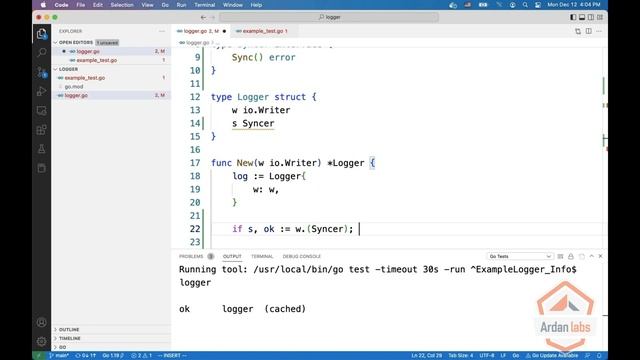
Task: Open the output log in editor
Action: [582, 256]
